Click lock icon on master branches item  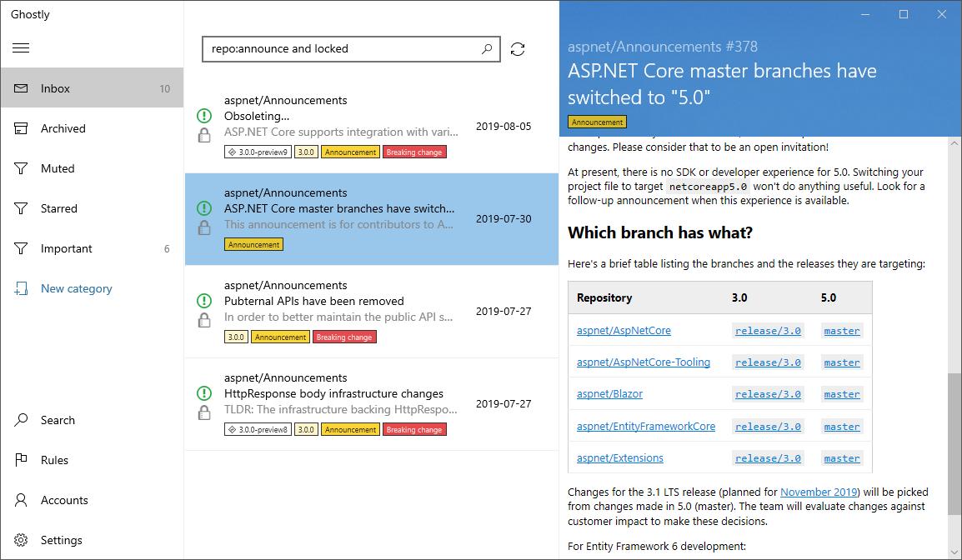pos(204,227)
